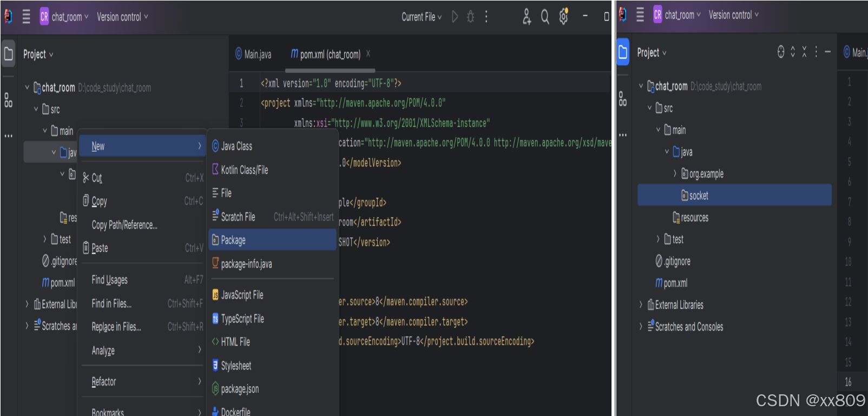Choose Package from the New submenu
868x416 pixels.
(x=272, y=240)
